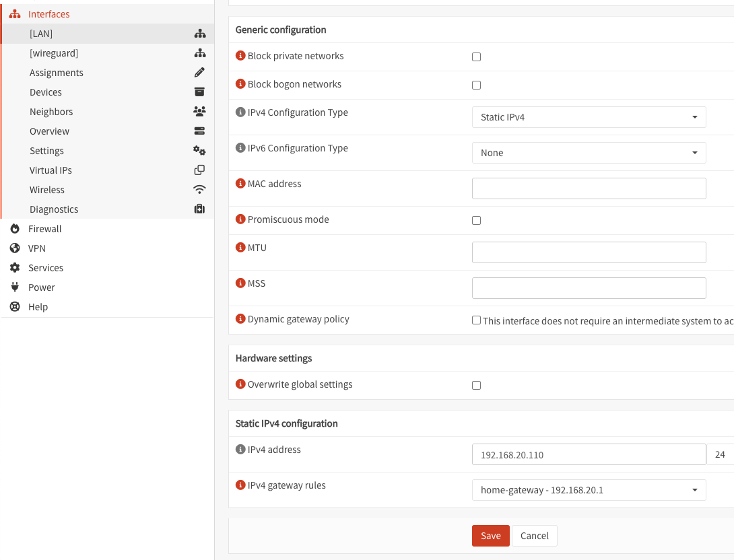Expand the IPv6 Configuration Type dropdown
Screen dimensions: 734x560
589,153
